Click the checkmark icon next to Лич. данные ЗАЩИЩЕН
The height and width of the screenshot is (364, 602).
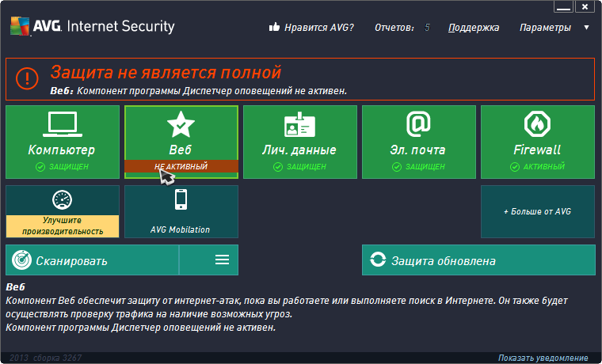click(278, 167)
